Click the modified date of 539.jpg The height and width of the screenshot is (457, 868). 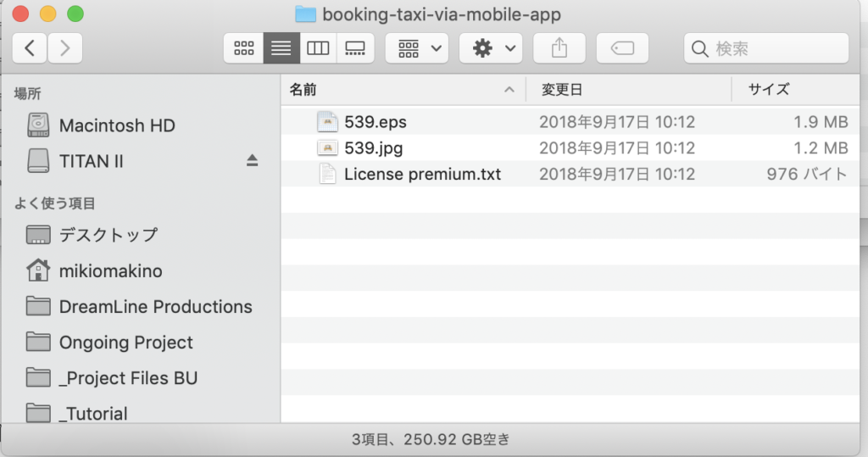coord(617,148)
